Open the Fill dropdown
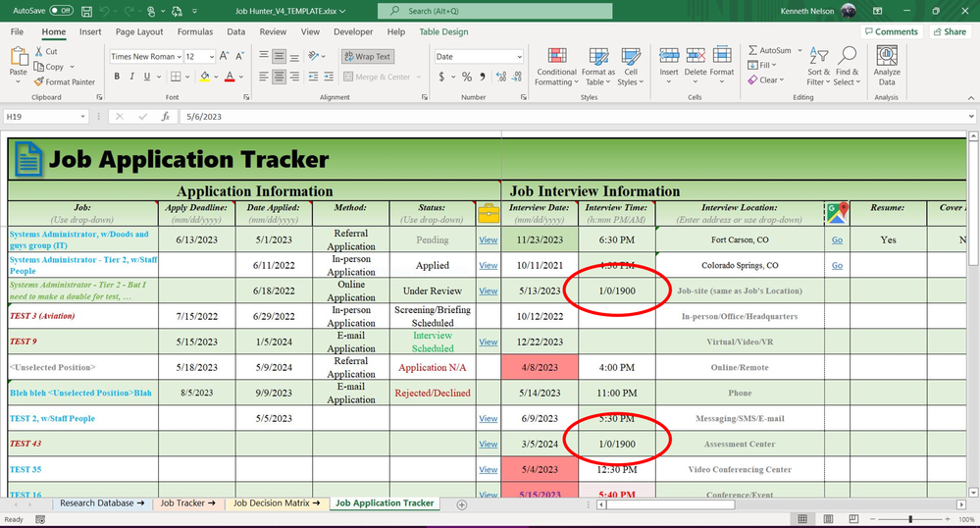Viewport: 980px width, 528px height. (x=762, y=65)
